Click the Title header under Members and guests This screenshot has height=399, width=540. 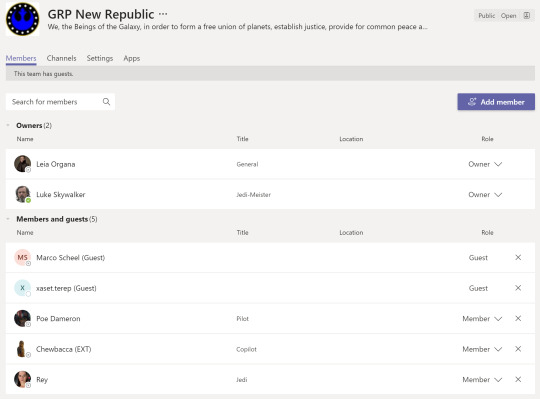242,232
